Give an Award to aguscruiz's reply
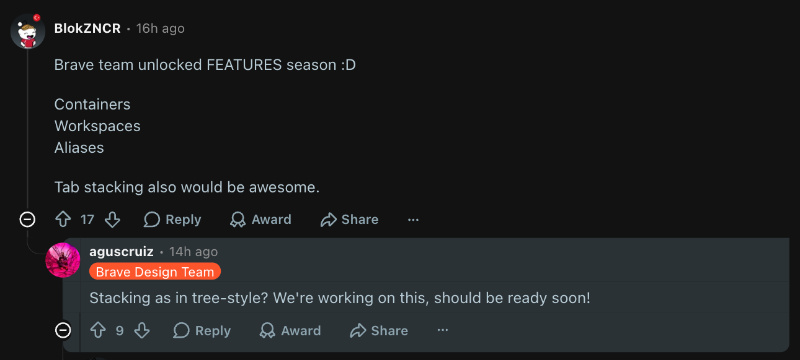800x360 pixels. point(290,330)
